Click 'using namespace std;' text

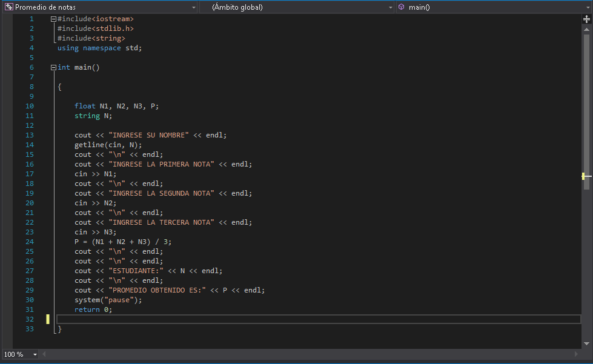(x=99, y=48)
